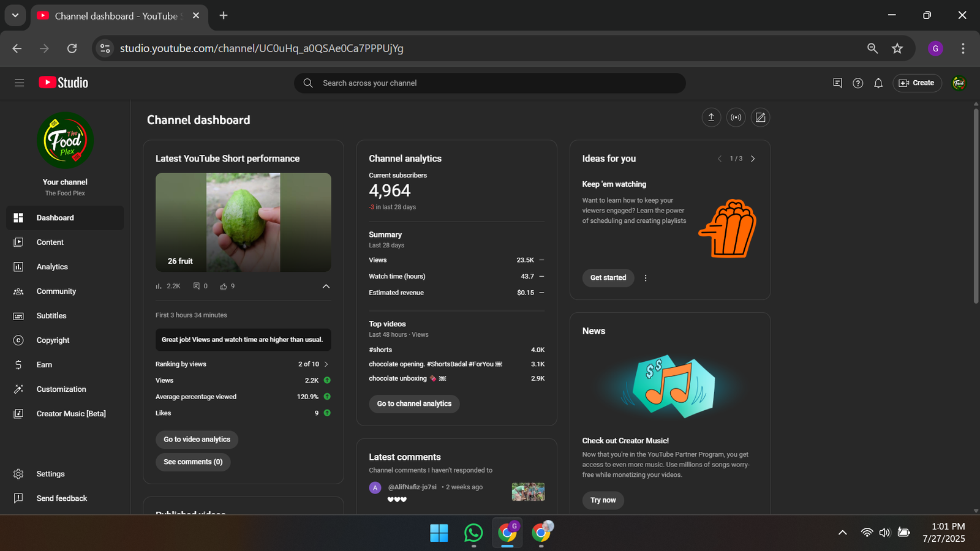Open the chocolate unboxing top video row
980x551 pixels.
(x=456, y=378)
